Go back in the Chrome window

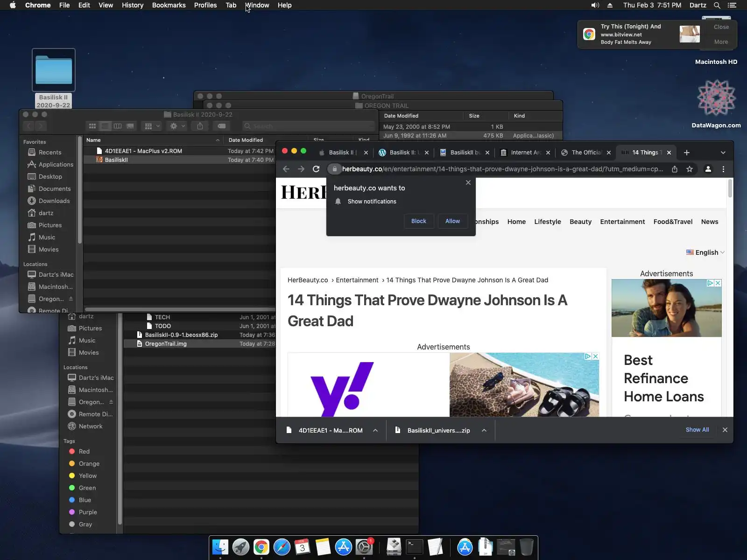[x=286, y=169]
